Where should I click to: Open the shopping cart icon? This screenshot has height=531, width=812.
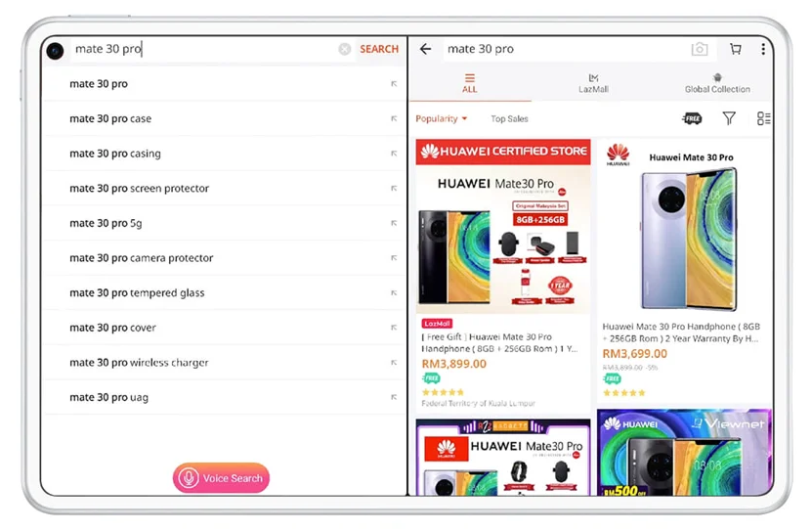click(736, 49)
